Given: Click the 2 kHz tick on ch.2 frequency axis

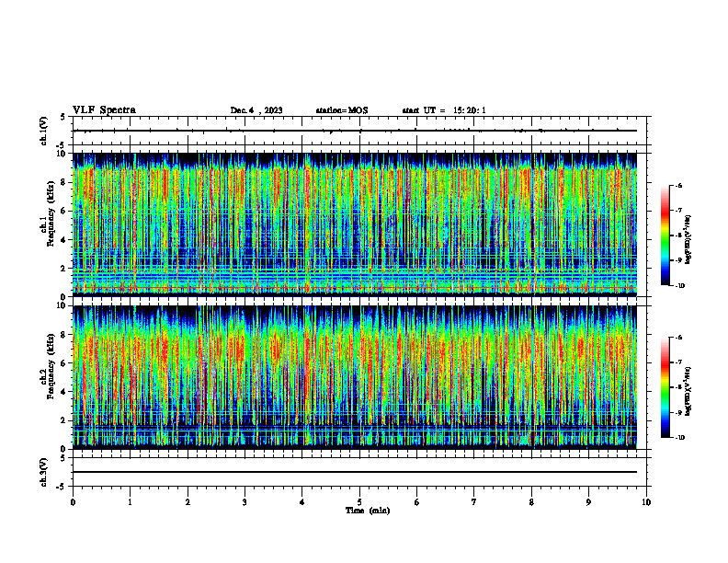Looking at the screenshot, I should click(63, 420).
